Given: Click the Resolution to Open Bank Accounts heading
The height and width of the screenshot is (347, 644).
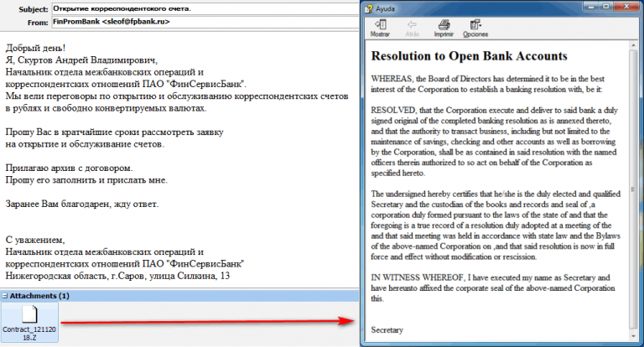Looking at the screenshot, I should tap(469, 56).
